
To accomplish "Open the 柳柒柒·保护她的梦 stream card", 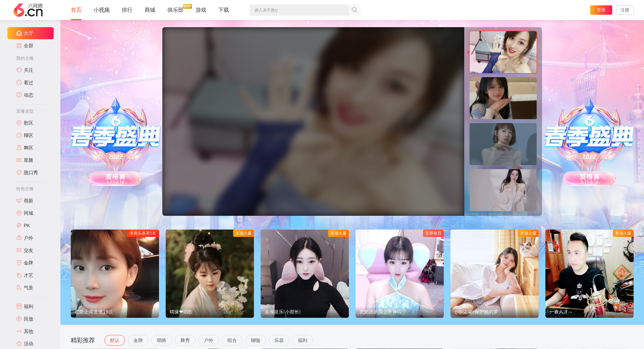I will (494, 273).
